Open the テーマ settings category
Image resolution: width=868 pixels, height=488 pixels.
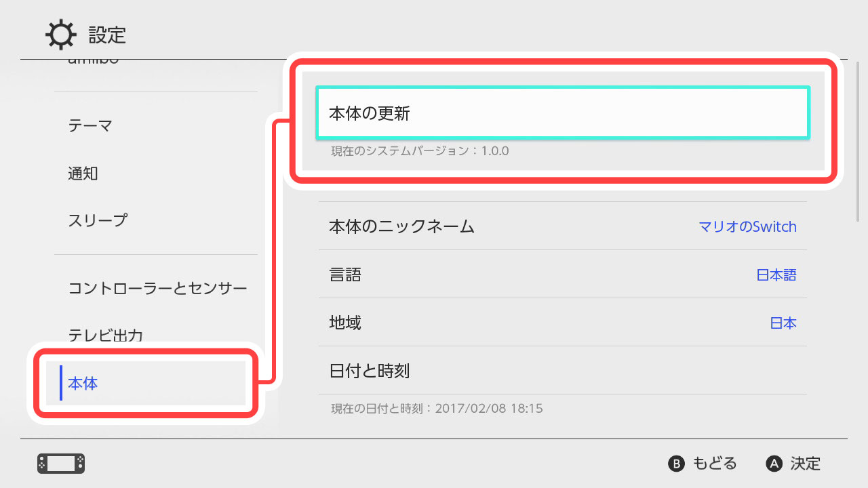click(90, 125)
